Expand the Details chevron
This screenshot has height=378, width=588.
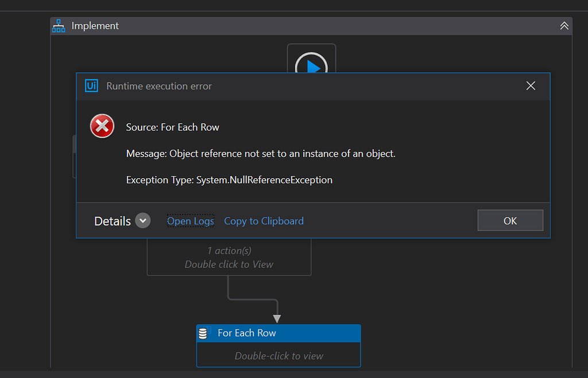tap(143, 221)
